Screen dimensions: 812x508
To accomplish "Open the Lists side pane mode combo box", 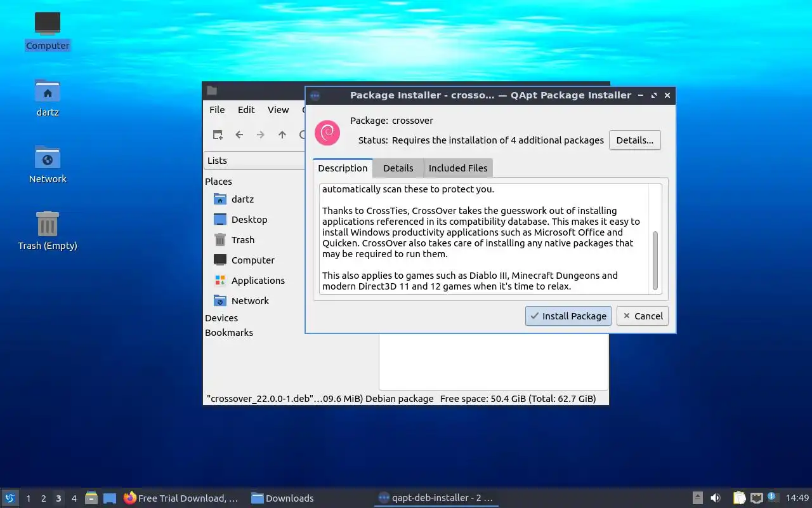I will (x=255, y=161).
